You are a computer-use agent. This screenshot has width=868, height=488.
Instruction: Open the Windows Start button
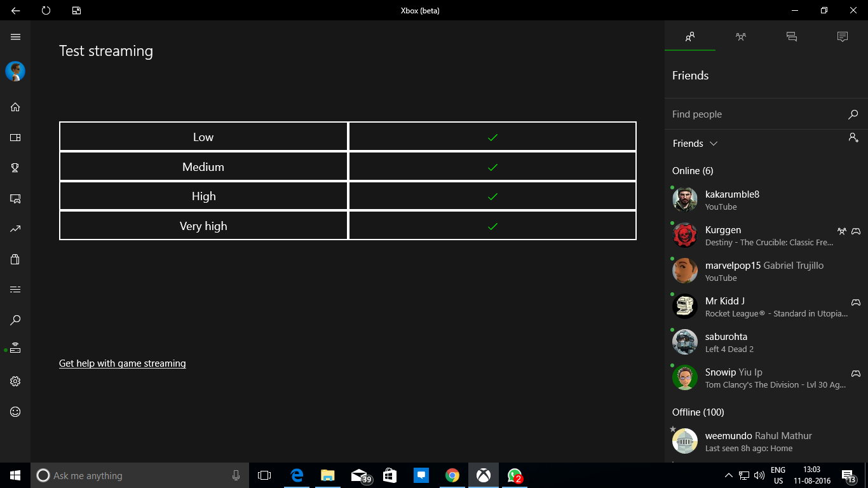pyautogui.click(x=15, y=475)
